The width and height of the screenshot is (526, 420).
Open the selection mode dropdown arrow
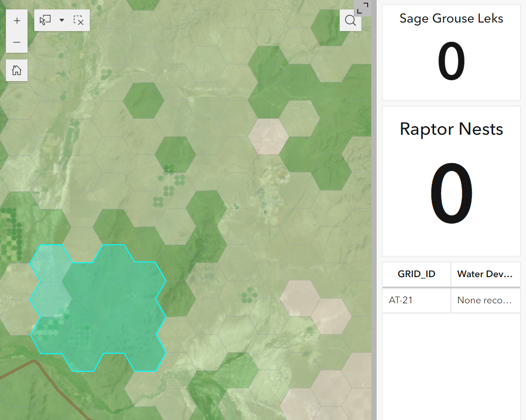coord(62,20)
